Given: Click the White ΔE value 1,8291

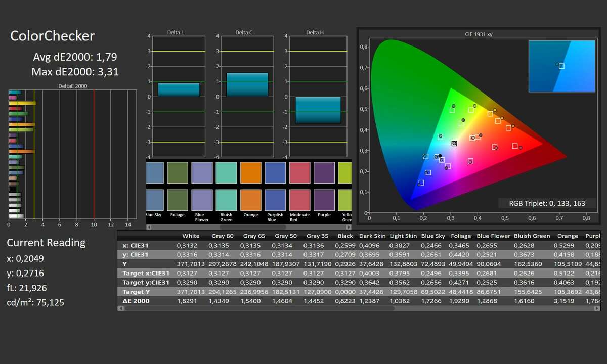Looking at the screenshot, I should (x=187, y=301).
